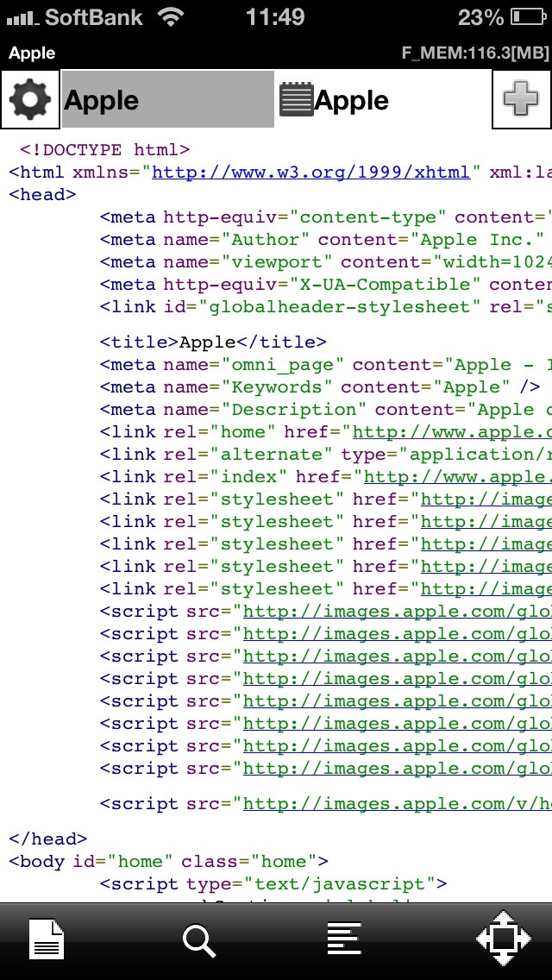552x980 pixels.
Task: Open the w3.org/1999/xhtml link
Action: tap(310, 173)
